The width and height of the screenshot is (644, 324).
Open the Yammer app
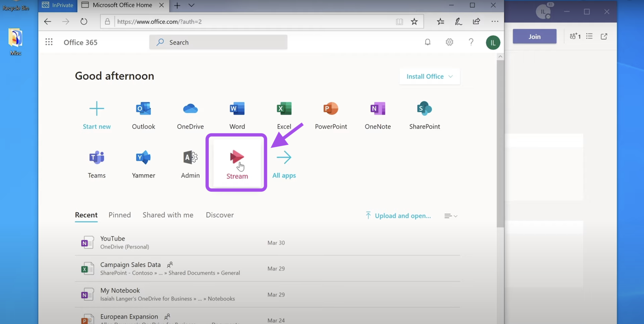(143, 164)
